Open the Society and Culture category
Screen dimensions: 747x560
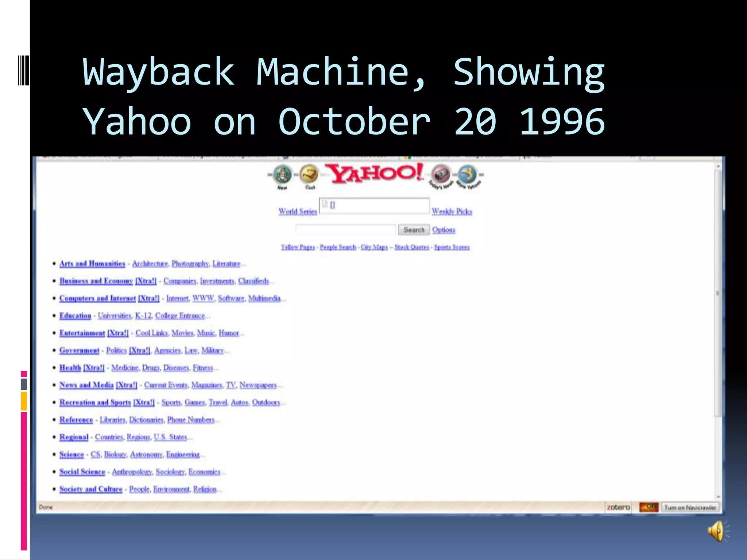pos(91,489)
